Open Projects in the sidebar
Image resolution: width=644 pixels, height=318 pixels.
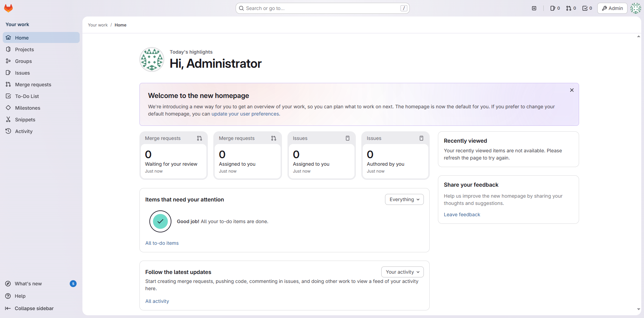pos(24,50)
